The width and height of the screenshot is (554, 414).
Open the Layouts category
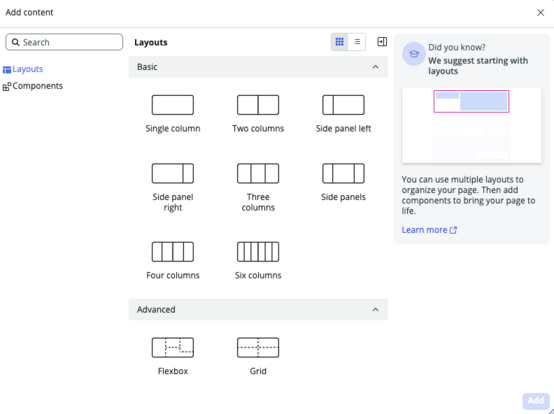(x=23, y=69)
